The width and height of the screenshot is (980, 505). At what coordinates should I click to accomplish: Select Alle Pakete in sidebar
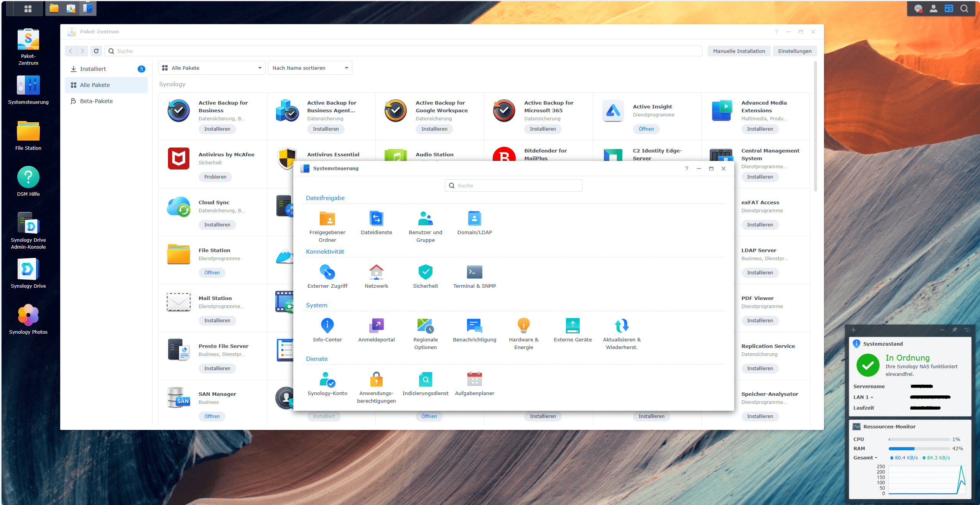[106, 85]
